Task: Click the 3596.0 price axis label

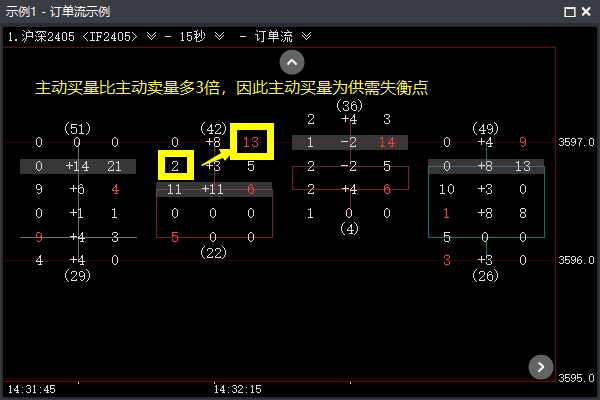Action: (577, 260)
